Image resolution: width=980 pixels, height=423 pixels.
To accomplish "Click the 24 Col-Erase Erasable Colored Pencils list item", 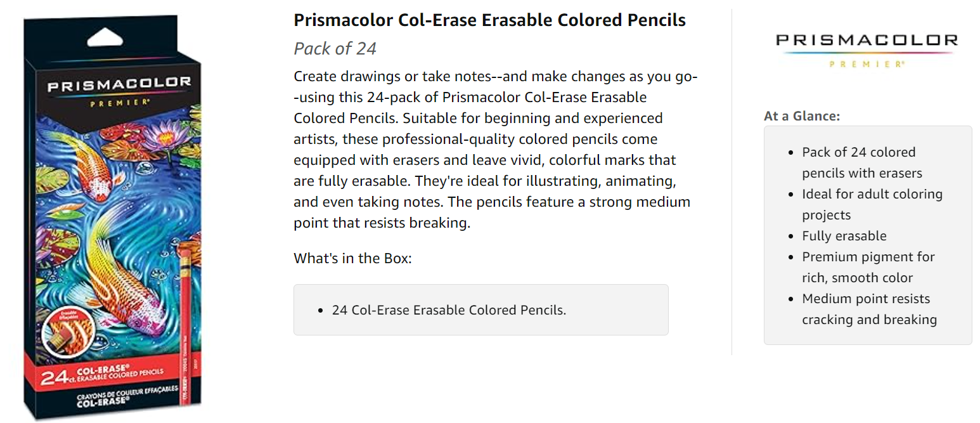I will (449, 310).
